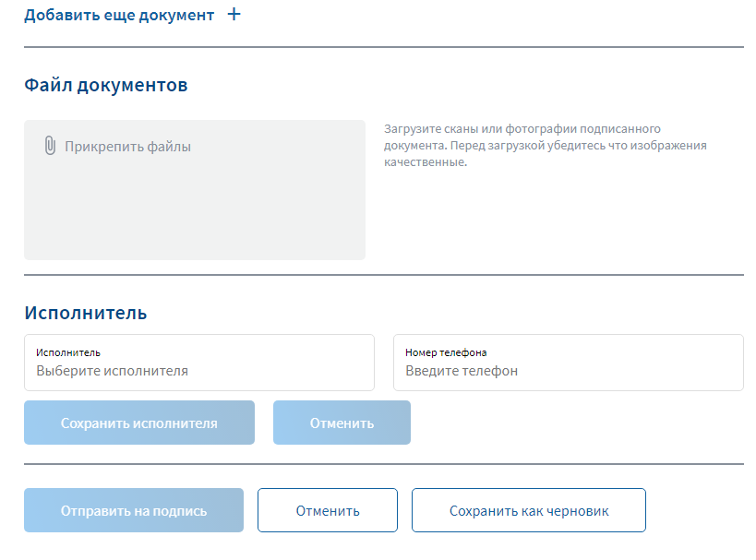Viewport: 756px width, 560px height.
Task: Click the hint text 'Загрузите сканы или фотографии'
Action: (480, 128)
